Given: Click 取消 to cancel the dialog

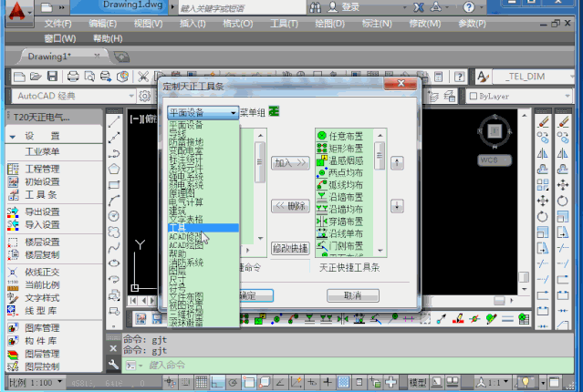Looking at the screenshot, I should (353, 295).
